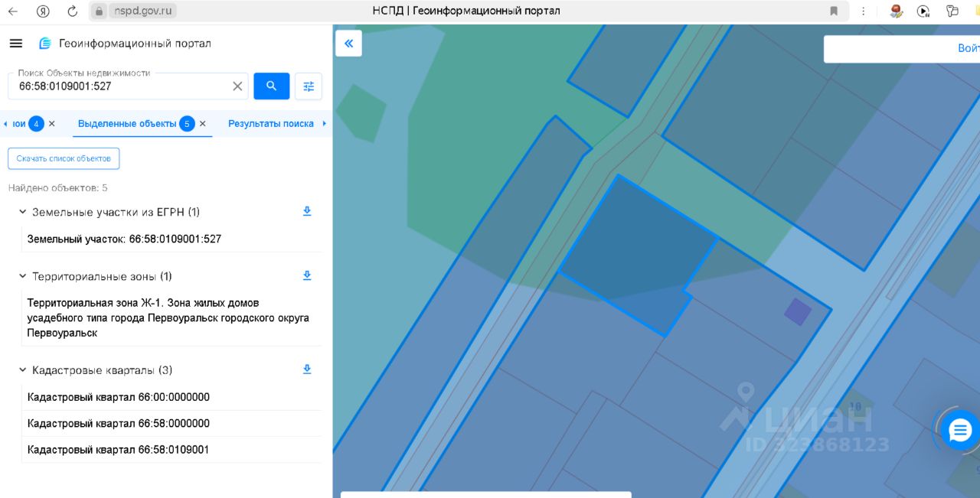Close the tab with badge 4
The height and width of the screenshot is (498, 980).
pyautogui.click(x=52, y=123)
